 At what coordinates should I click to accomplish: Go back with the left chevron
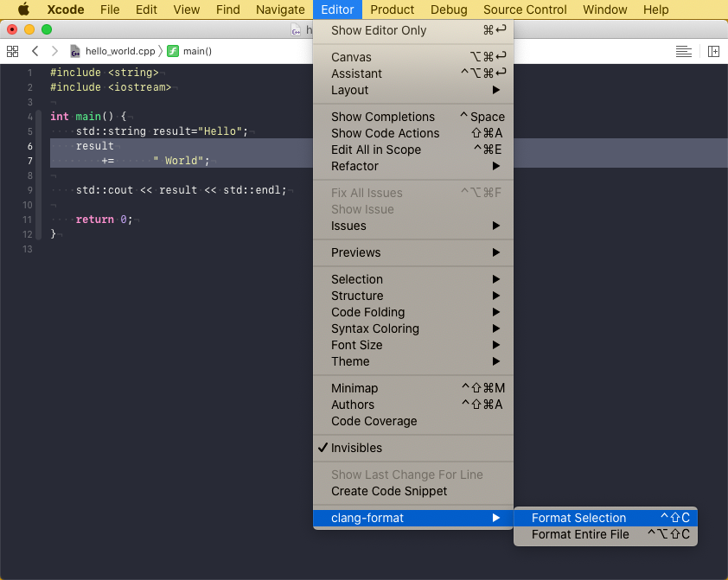coord(35,51)
